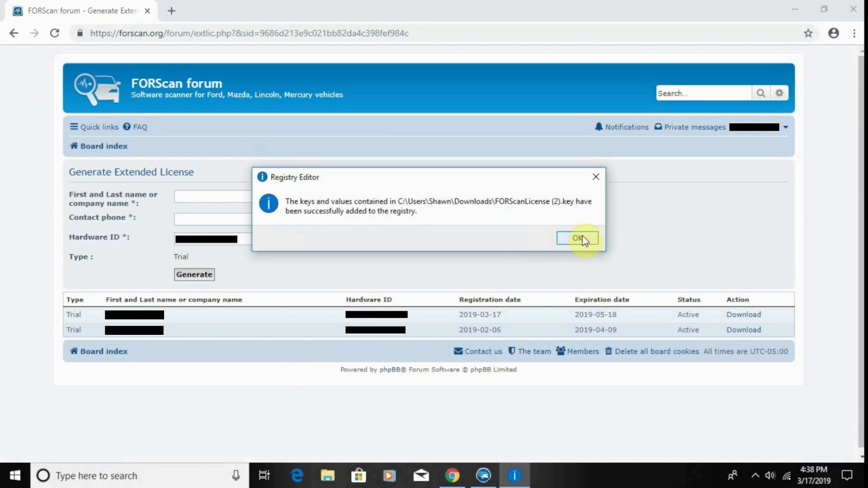Switch to Chrome on taskbar
The height and width of the screenshot is (488, 868).
[x=452, y=476]
